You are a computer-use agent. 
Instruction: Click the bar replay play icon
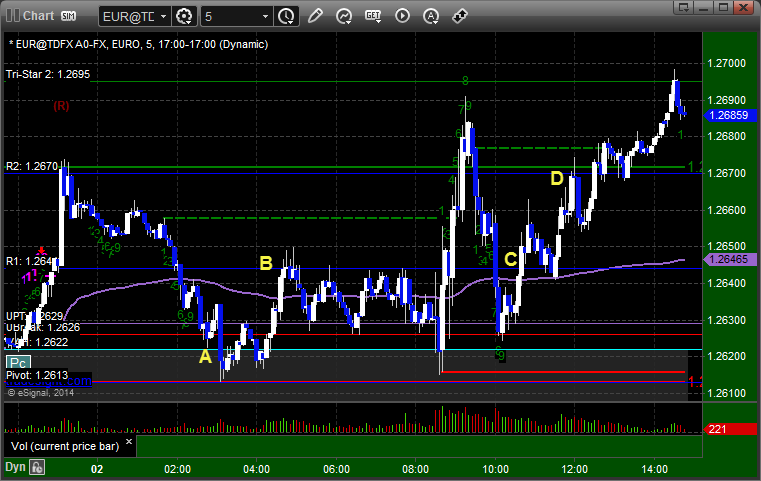tap(402, 16)
